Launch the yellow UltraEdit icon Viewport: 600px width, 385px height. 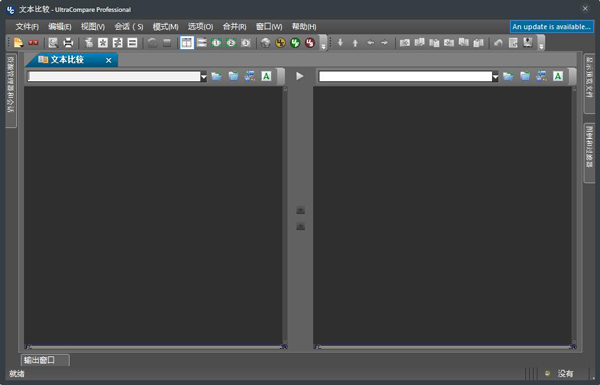click(280, 42)
